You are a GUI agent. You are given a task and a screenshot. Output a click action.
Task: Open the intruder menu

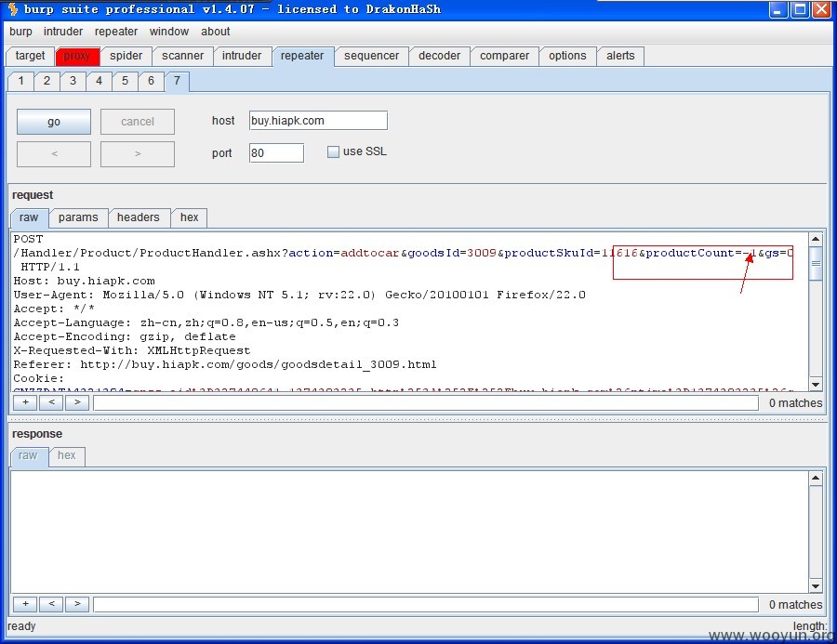pyautogui.click(x=63, y=32)
